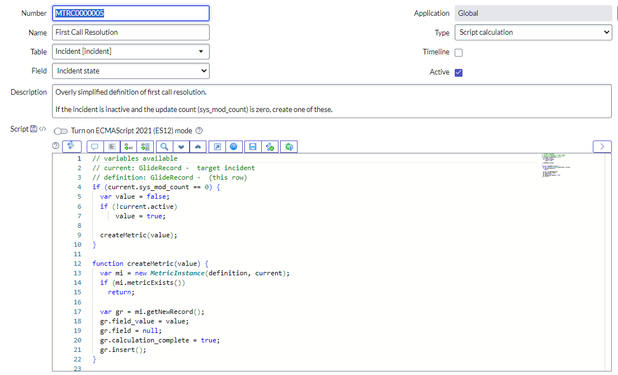
Task: Click the 'Description' field label
Action: tap(29, 92)
